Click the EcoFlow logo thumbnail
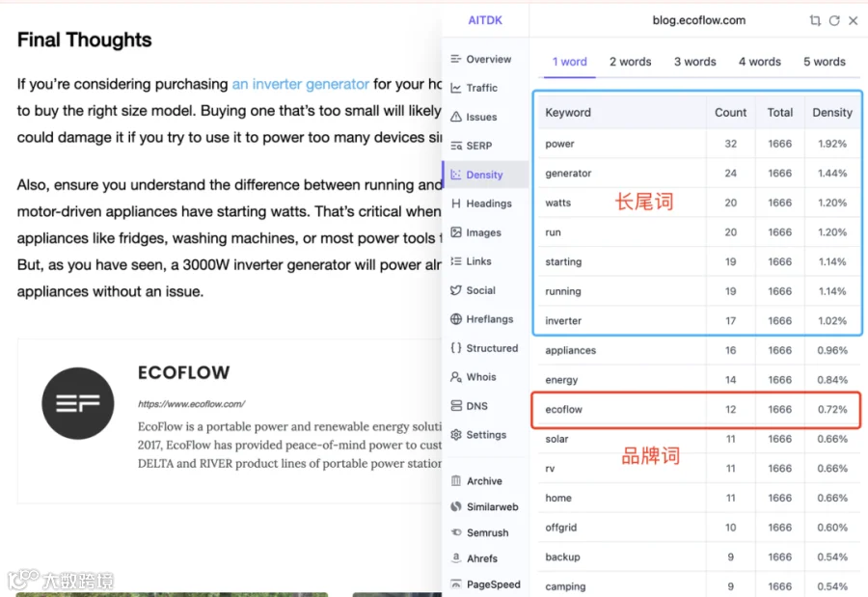This screenshot has height=597, width=868. [x=78, y=403]
